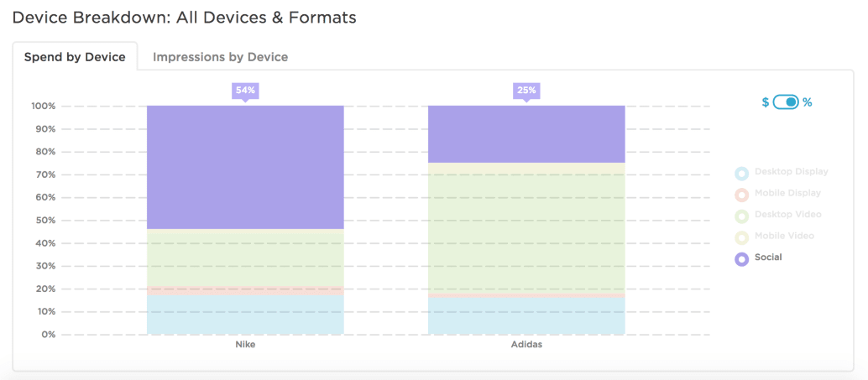Toggle the dollar/percent switch
Viewport: 868px width, 380px height.
click(x=786, y=102)
